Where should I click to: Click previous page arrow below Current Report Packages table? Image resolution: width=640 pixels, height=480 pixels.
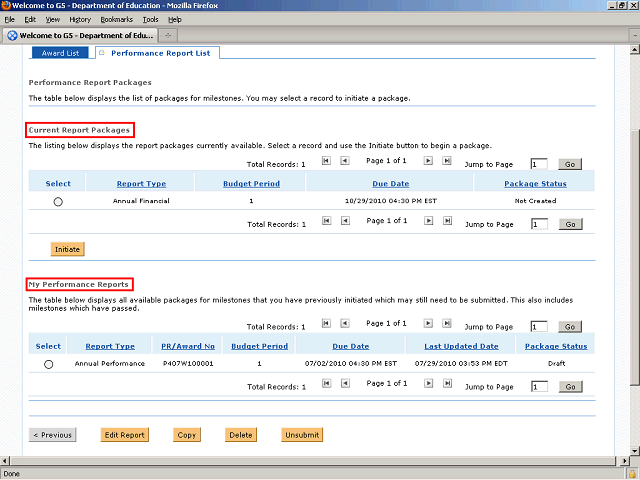345,221
